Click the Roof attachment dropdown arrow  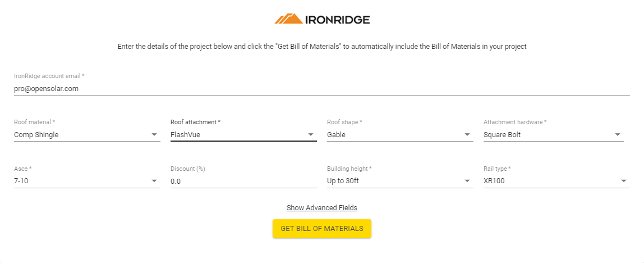click(311, 134)
